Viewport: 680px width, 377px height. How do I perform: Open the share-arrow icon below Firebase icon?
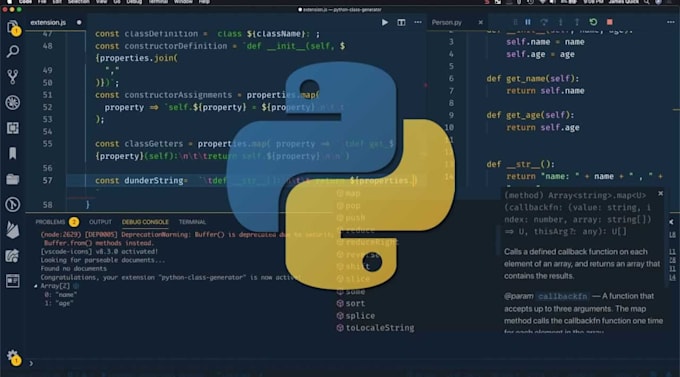point(13,256)
